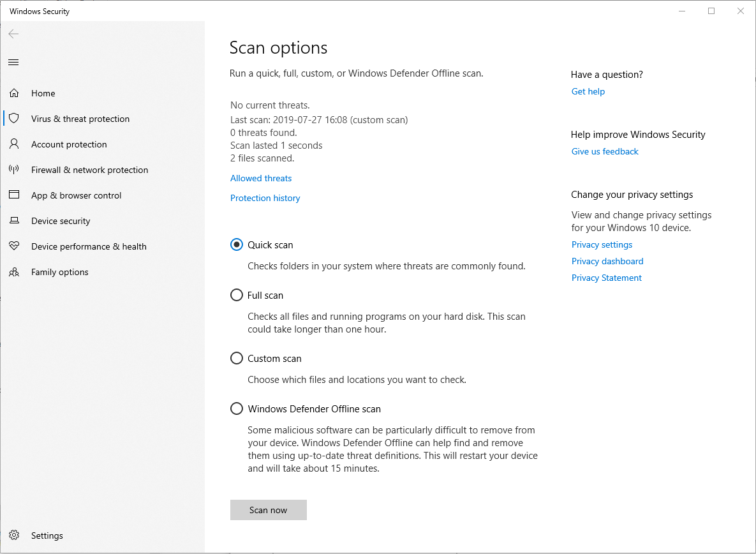Close the Windows Security window
The width and height of the screenshot is (756, 554).
(x=741, y=11)
